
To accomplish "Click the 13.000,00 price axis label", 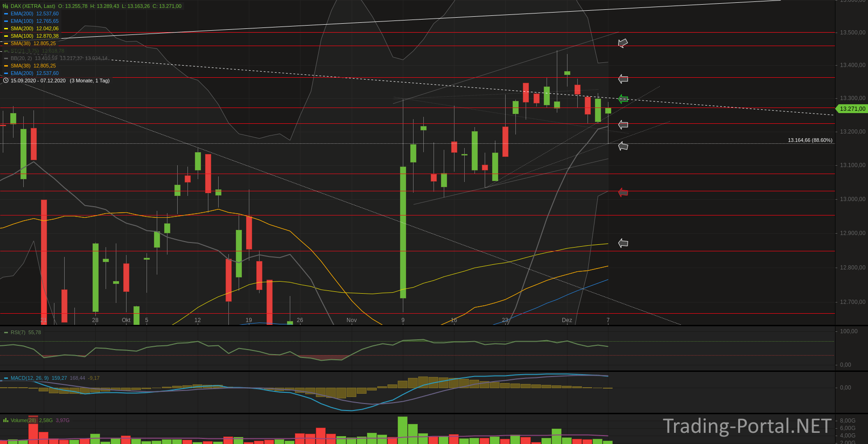I will 853,199.
